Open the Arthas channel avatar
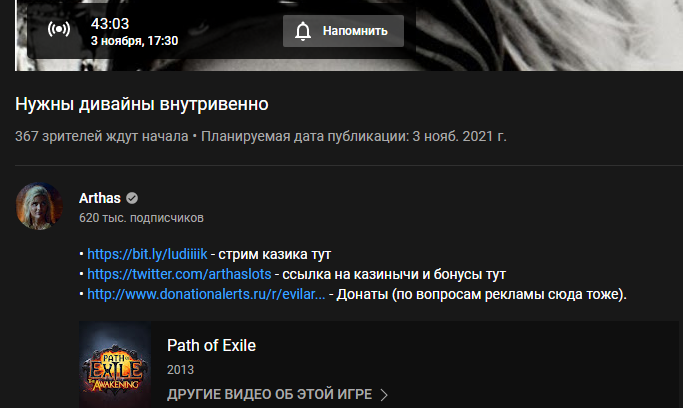683x408 pixels. (x=39, y=206)
